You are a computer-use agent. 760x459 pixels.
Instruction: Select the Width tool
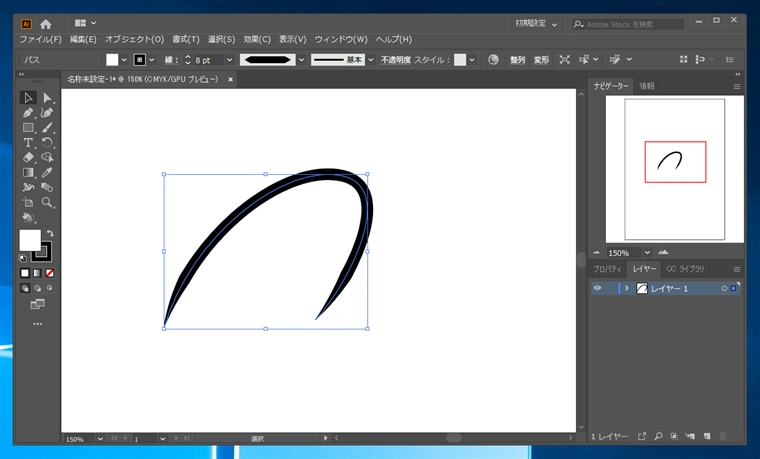[x=28, y=187]
